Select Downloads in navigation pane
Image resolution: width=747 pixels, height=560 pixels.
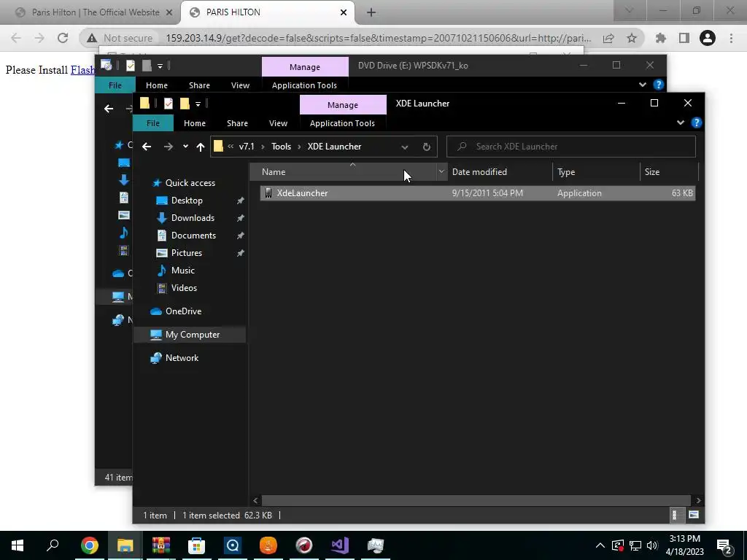click(193, 218)
